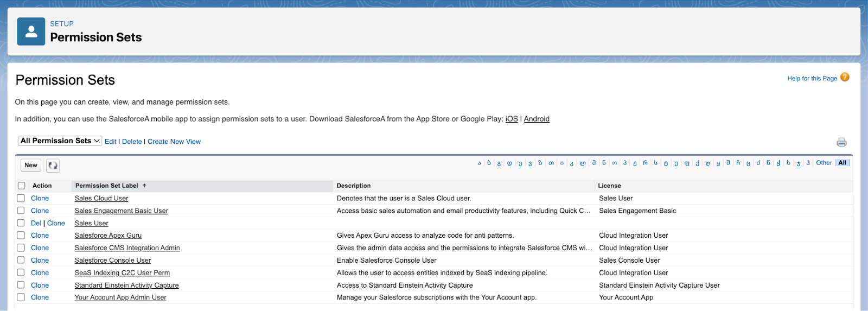Click the license cell 'Your Account App'
The height and width of the screenshot is (311, 868).
[626, 297]
